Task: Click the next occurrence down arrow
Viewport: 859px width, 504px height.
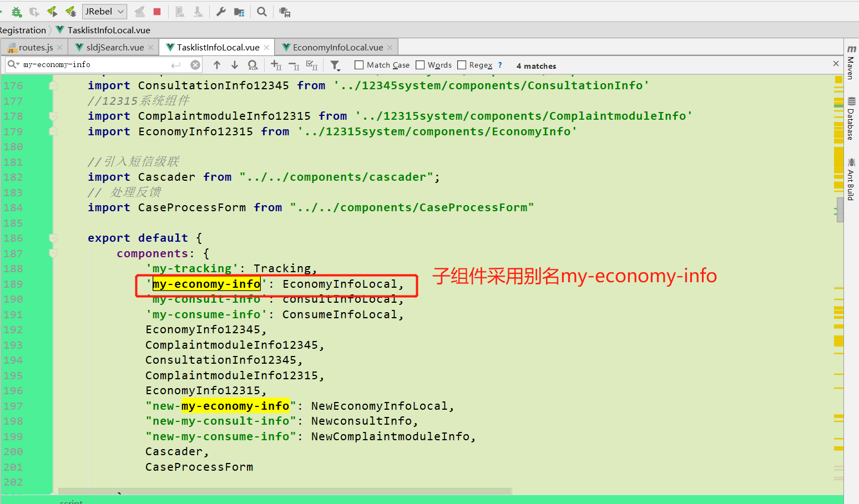Action: tap(234, 65)
